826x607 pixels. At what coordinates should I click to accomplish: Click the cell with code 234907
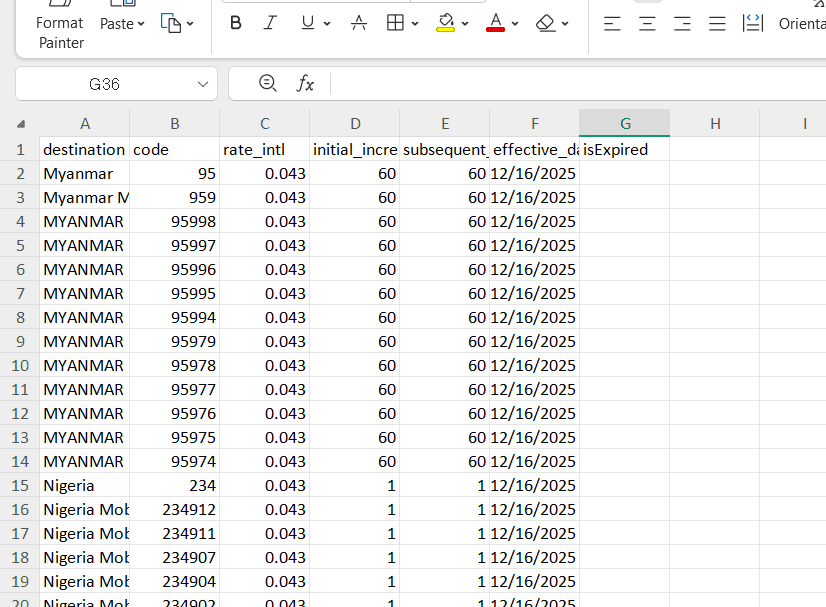(x=175, y=557)
